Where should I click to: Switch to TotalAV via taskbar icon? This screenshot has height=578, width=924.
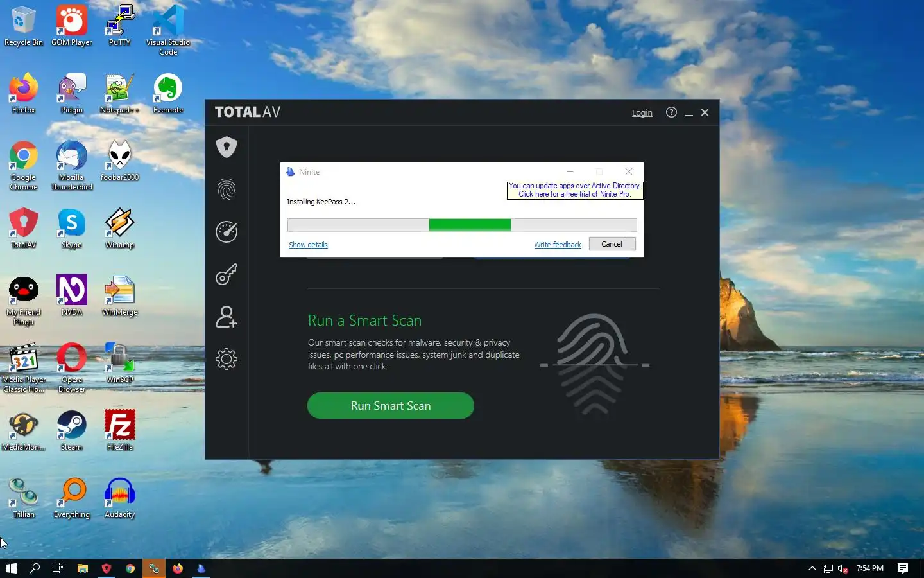tap(107, 568)
